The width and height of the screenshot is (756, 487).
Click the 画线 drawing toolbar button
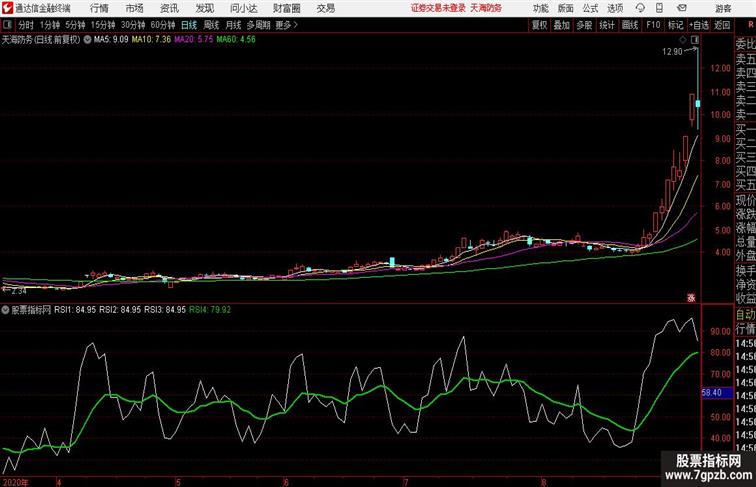pos(630,25)
